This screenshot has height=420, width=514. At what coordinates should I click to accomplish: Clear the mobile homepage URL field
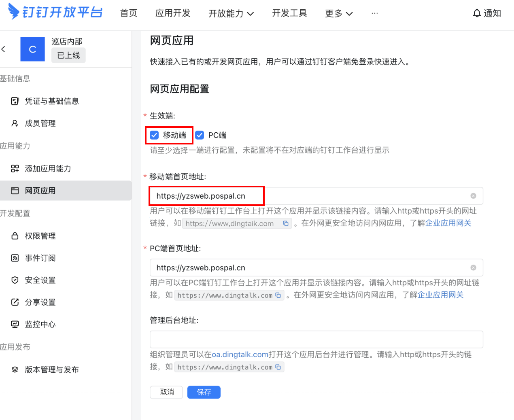(473, 196)
